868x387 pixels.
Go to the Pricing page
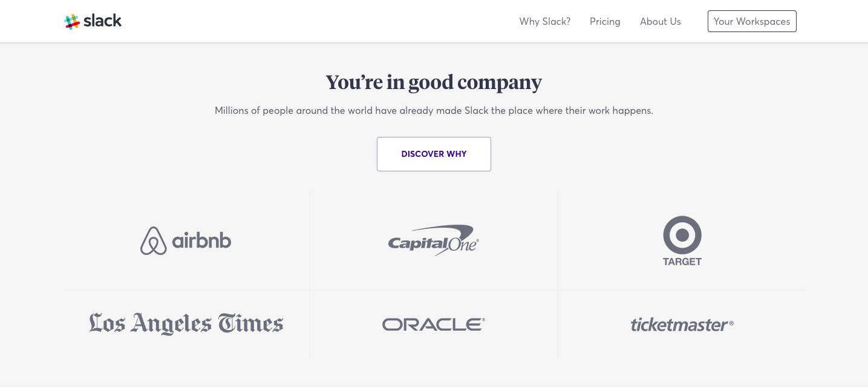pyautogui.click(x=605, y=21)
